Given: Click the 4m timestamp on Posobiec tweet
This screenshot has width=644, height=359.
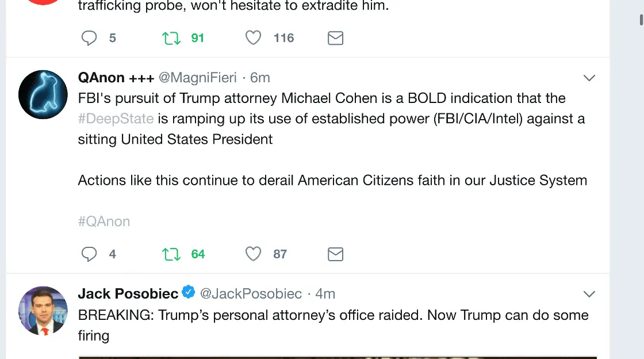Looking at the screenshot, I should 325,294.
